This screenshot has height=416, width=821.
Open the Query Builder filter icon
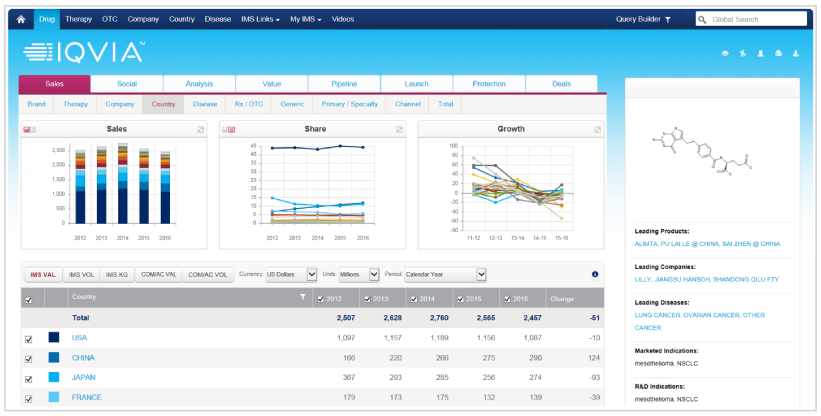coord(668,19)
